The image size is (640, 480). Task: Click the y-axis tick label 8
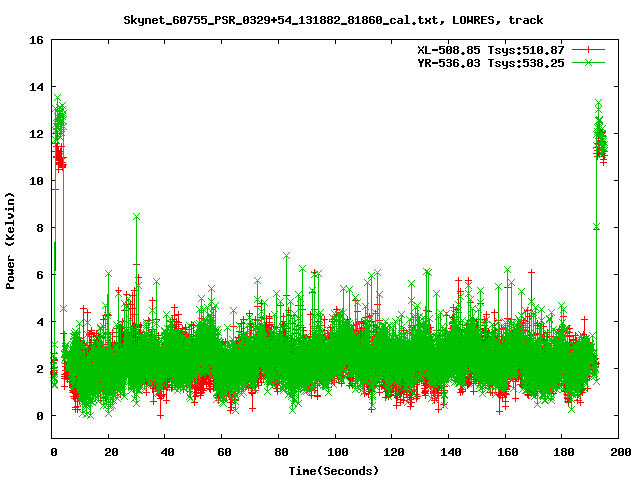point(40,228)
